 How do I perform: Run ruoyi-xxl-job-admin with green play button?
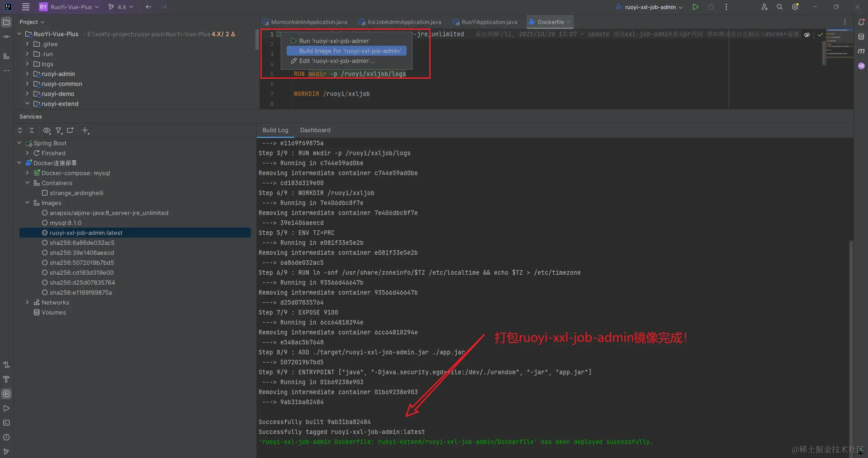click(x=695, y=7)
